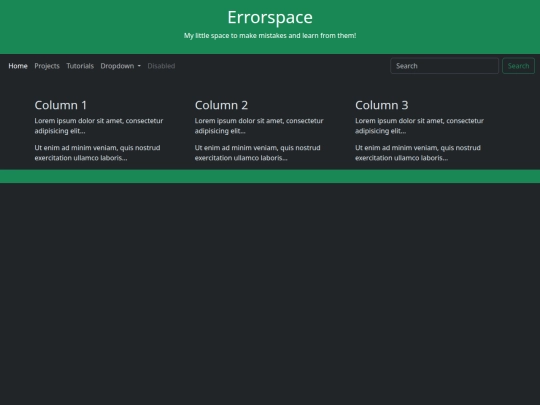This screenshot has height=405, width=540.
Task: Focus the Search input field
Action: (x=444, y=66)
